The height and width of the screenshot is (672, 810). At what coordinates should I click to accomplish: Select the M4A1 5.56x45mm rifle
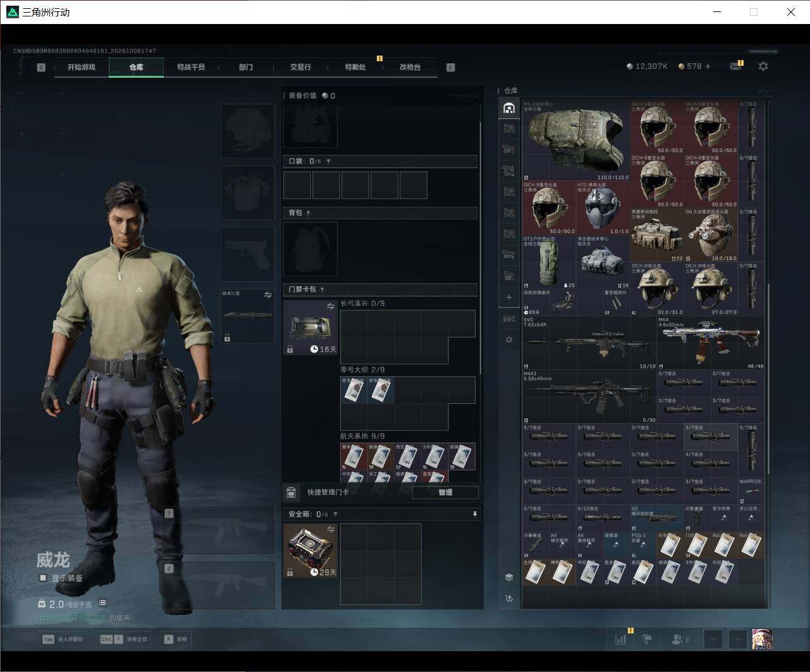(x=589, y=397)
